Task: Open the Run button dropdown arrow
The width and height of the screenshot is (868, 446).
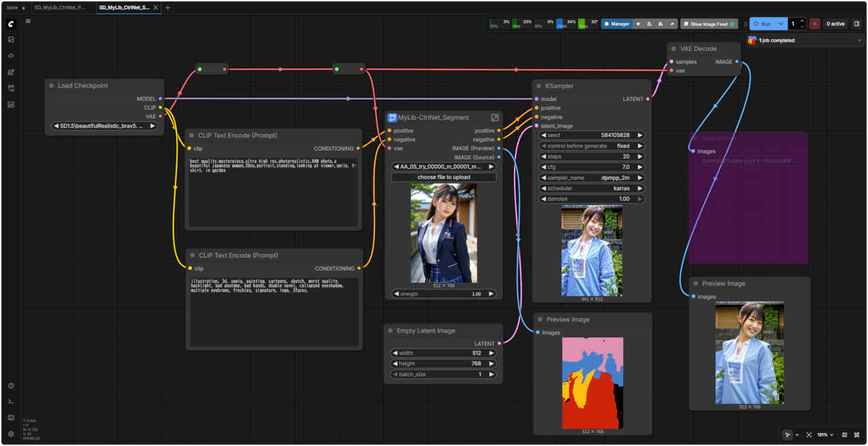Action: click(781, 24)
